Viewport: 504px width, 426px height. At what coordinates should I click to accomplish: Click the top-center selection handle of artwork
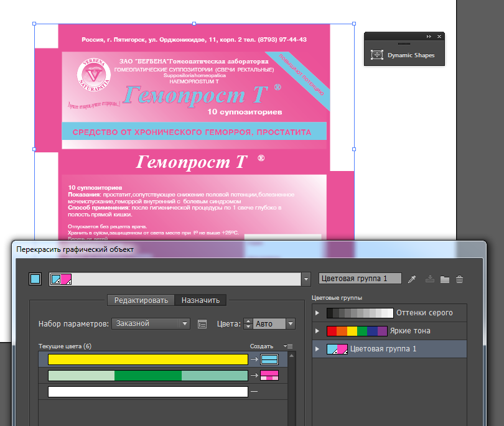(x=194, y=24)
